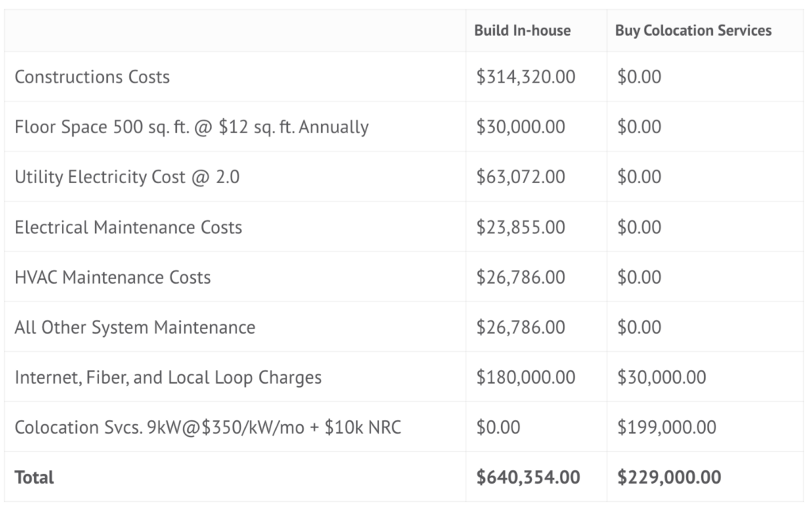Select the "Constructions Costs" row label
The width and height of the screenshot is (812, 513).
click(x=92, y=77)
